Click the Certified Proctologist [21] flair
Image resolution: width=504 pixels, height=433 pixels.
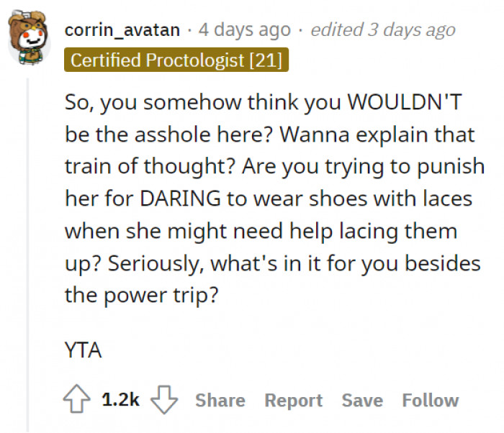click(x=176, y=60)
